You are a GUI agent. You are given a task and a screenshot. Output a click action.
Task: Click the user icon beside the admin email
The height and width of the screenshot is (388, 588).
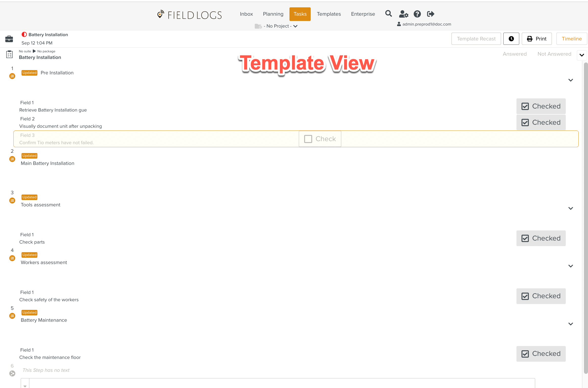399,24
